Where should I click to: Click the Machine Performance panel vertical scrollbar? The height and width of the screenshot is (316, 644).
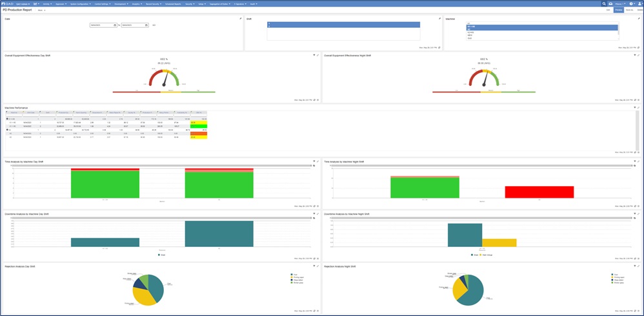pyautogui.click(x=637, y=130)
